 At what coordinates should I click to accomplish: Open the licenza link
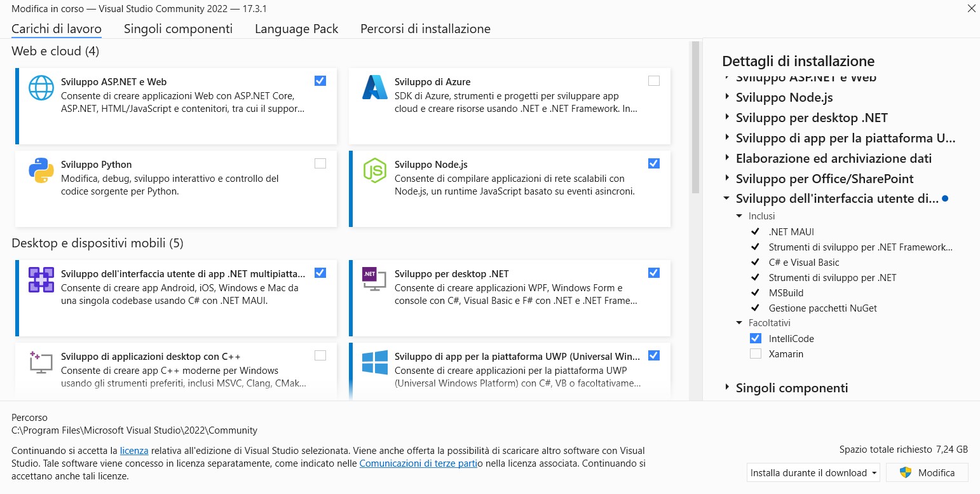pos(134,450)
